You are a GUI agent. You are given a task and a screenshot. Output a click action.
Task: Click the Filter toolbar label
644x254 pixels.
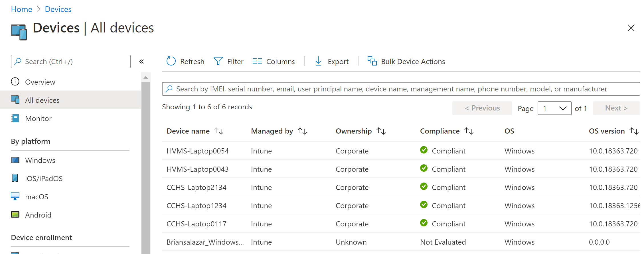point(235,62)
